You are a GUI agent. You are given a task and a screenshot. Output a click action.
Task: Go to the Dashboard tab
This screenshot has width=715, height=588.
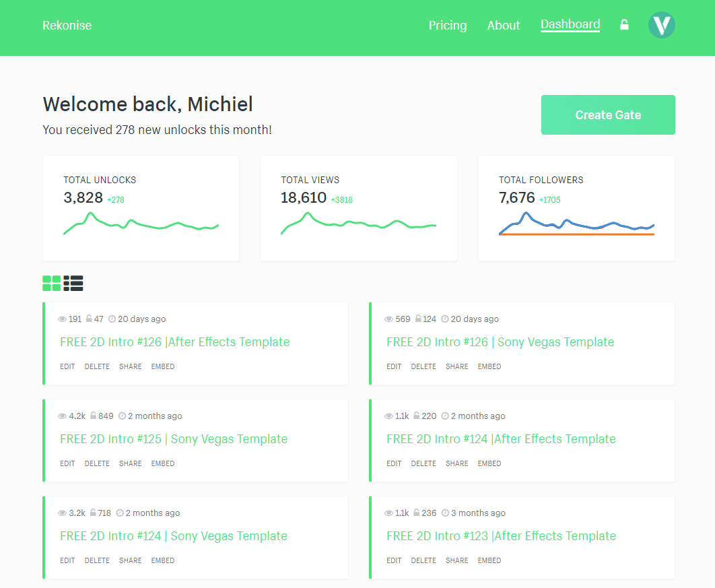point(570,25)
